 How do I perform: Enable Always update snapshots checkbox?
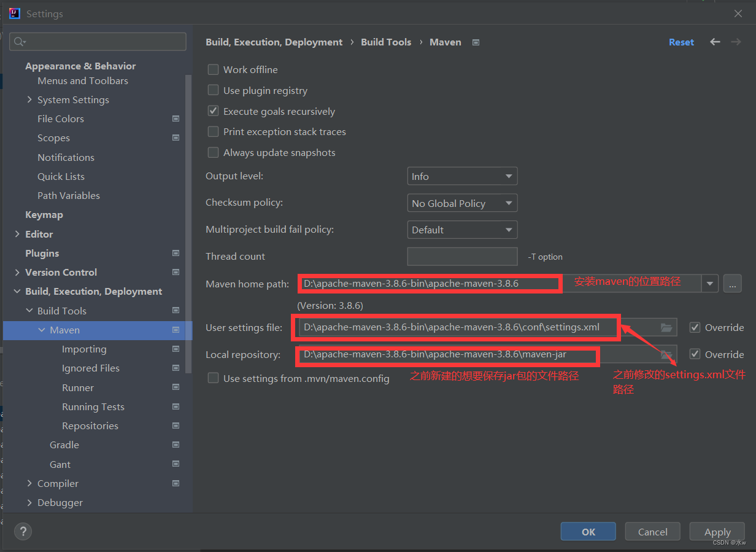[x=213, y=152]
